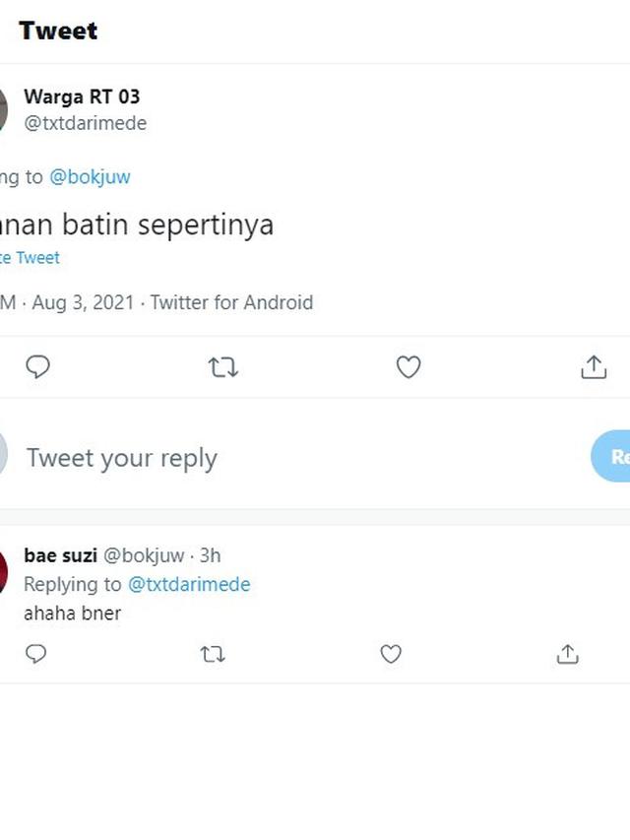
Task: Retweet bae suzi's 'ahaha bner' reply
Action: pos(214,654)
